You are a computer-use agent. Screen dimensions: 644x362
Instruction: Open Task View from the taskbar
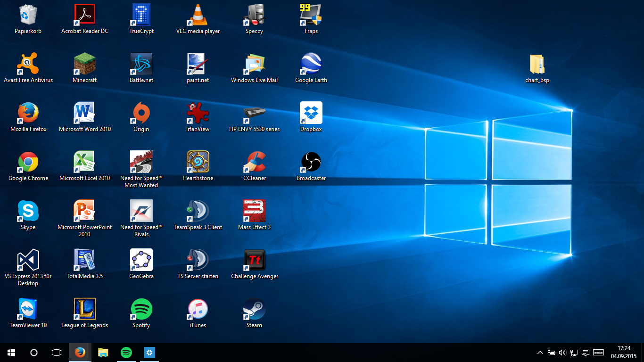[x=57, y=353]
